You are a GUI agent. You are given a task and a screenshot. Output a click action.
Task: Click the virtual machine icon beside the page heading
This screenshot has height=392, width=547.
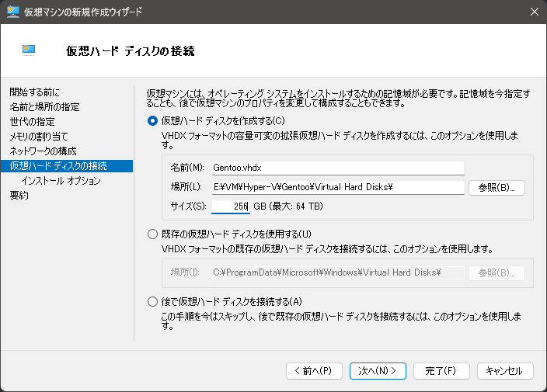pos(29,50)
